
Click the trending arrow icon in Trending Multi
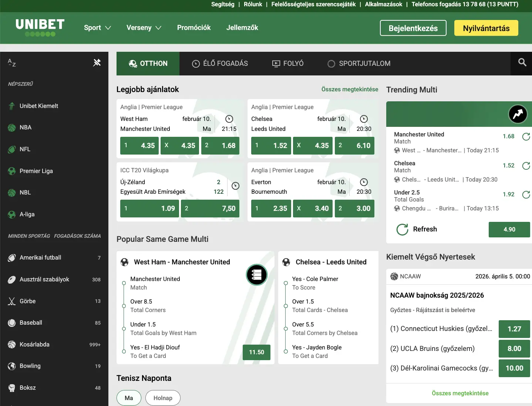tap(518, 114)
